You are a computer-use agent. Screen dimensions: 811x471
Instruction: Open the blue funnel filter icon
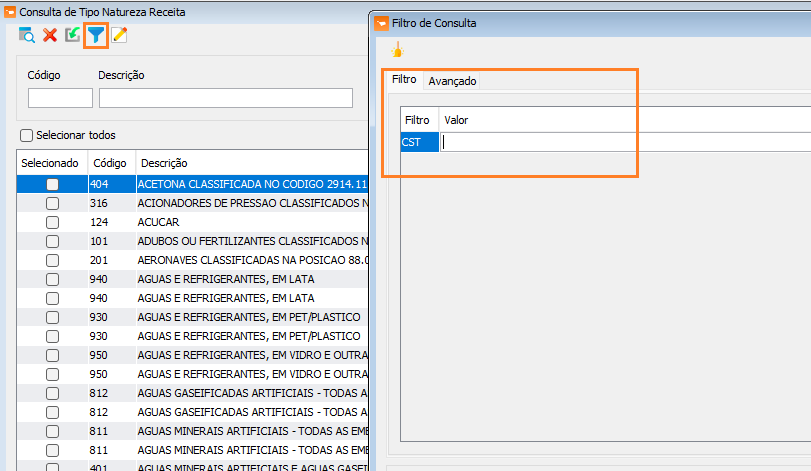96,35
